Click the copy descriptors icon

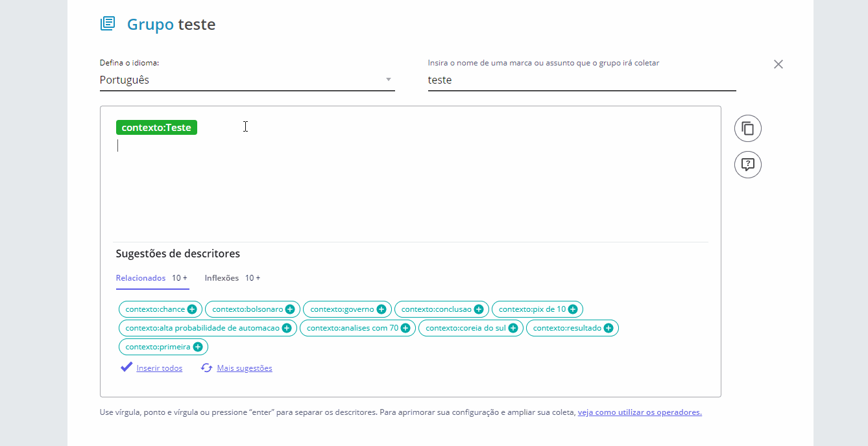747,128
